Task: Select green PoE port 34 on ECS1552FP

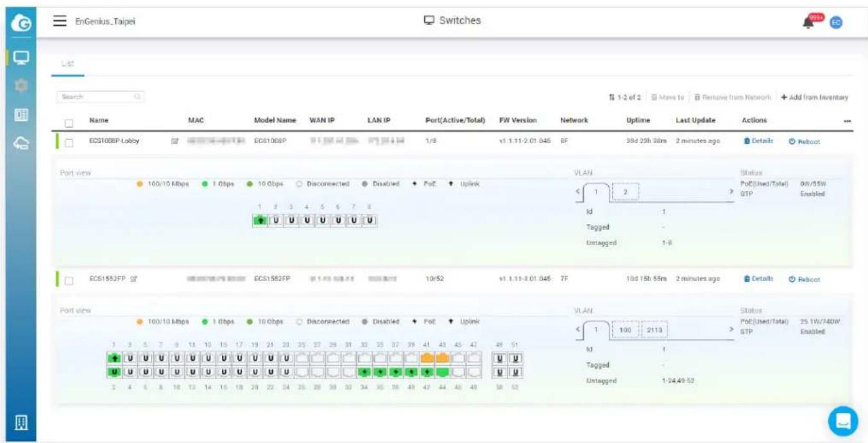Action: click(x=365, y=372)
